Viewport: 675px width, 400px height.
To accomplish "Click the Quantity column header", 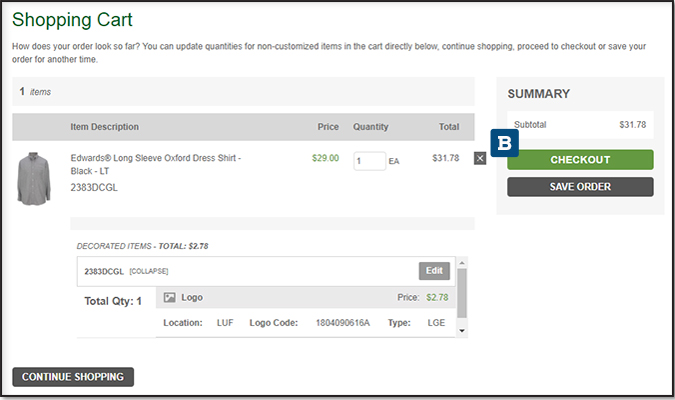I will pyautogui.click(x=370, y=127).
